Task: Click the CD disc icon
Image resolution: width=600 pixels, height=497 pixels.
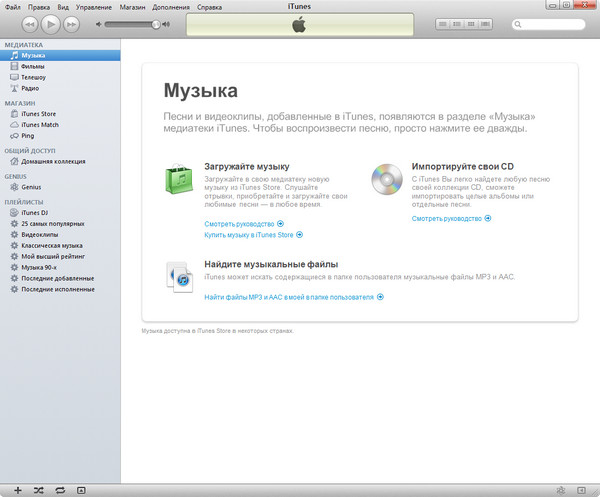Action: tap(387, 179)
